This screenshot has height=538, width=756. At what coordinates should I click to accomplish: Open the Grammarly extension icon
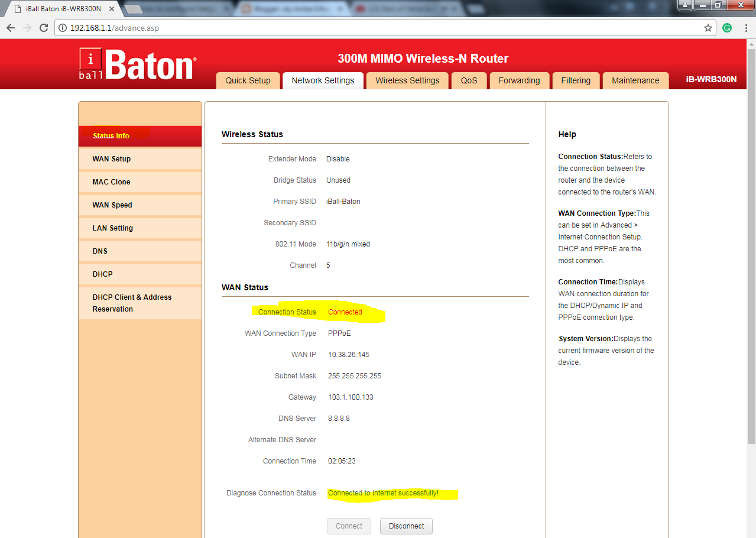726,27
